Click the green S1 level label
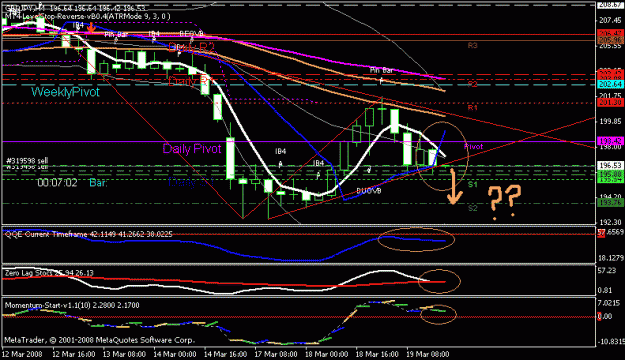This screenshot has width=625, height=360. 472,185
